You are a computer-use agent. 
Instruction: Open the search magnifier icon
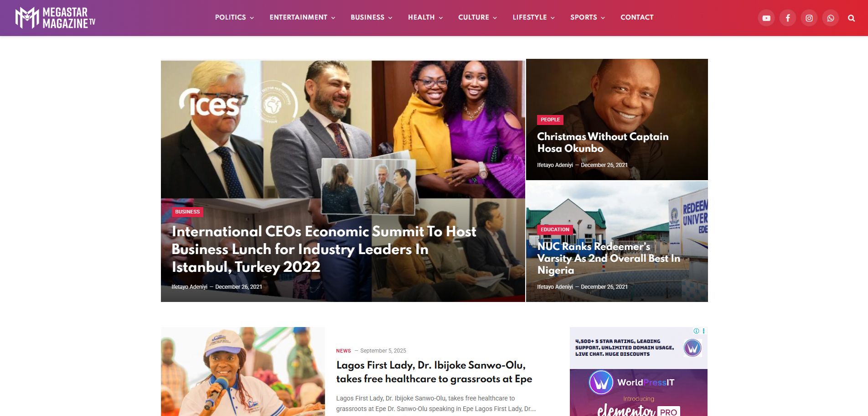click(x=851, y=18)
